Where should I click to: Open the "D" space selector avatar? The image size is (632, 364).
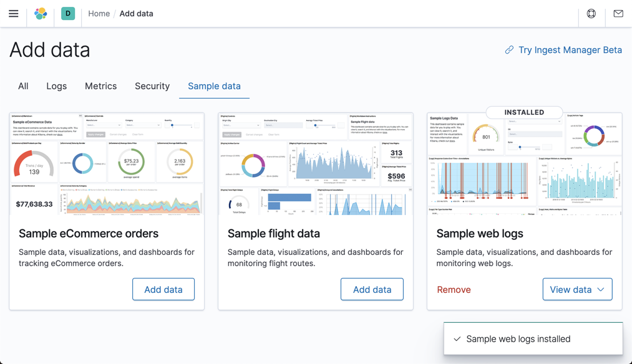click(x=67, y=13)
